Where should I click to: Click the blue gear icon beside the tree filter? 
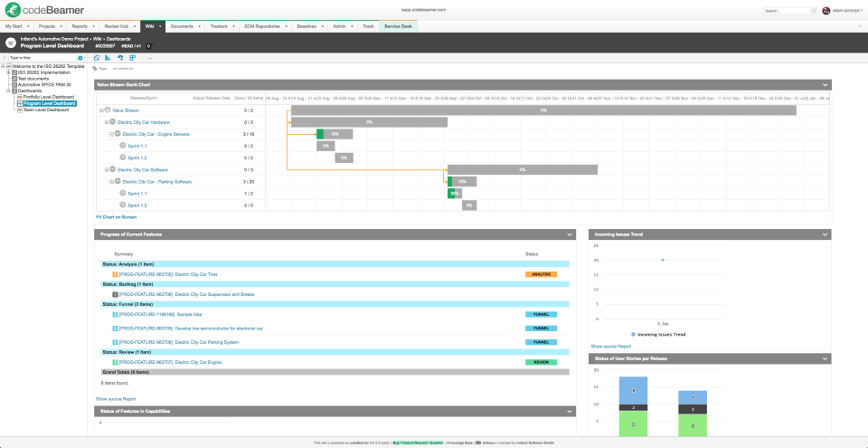coord(80,58)
